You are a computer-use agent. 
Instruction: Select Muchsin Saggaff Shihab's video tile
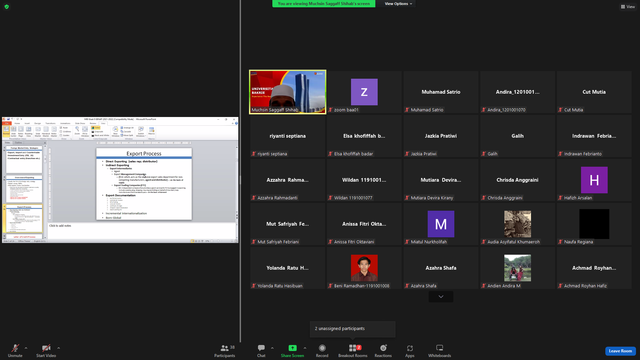(288, 92)
